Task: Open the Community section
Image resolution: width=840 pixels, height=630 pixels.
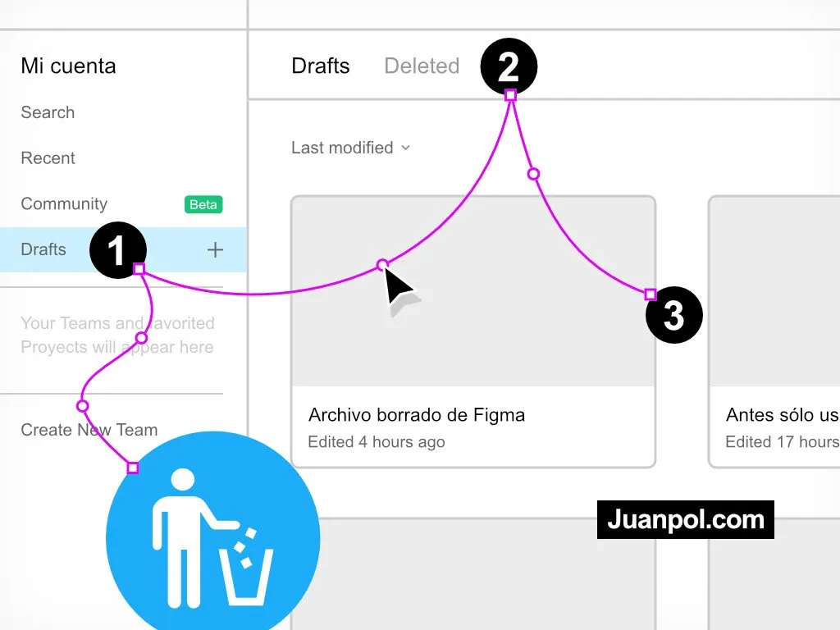Action: tap(64, 203)
